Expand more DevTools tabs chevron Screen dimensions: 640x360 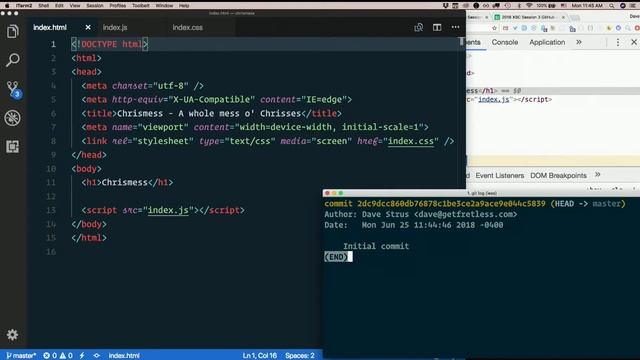pyautogui.click(x=579, y=42)
